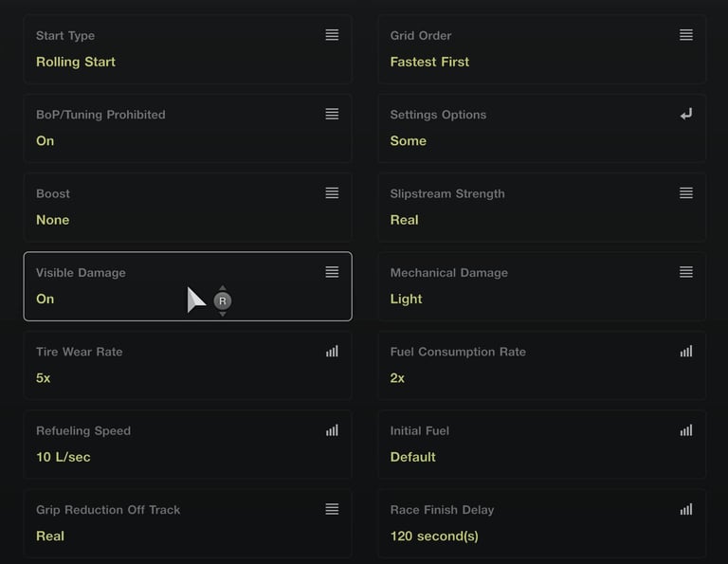Image resolution: width=728 pixels, height=564 pixels.
Task: Switch the Grip Reduction Off Track Real value
Action: (50, 536)
